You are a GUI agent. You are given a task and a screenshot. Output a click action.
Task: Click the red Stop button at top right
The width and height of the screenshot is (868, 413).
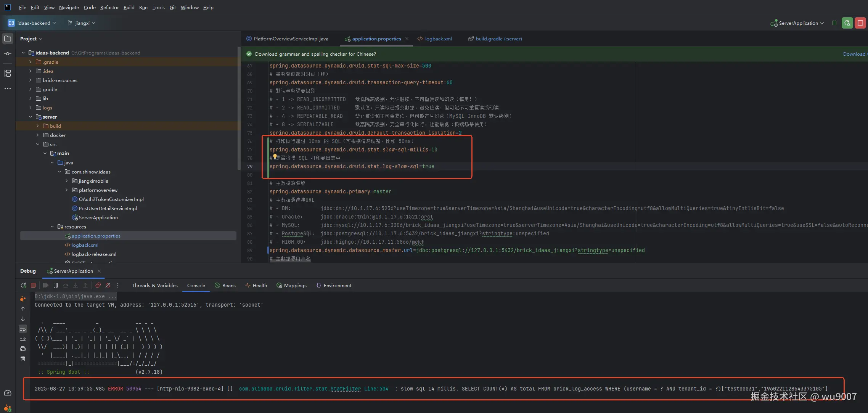pos(860,23)
